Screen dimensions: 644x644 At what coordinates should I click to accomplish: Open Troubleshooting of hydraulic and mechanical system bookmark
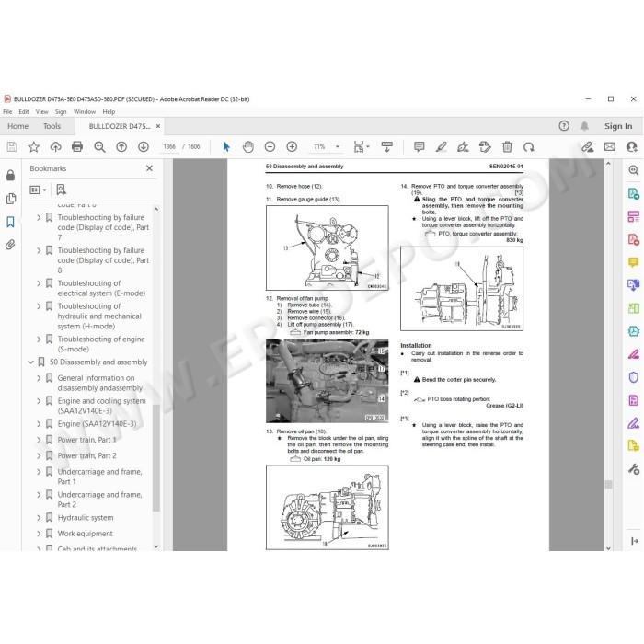[x=99, y=316]
